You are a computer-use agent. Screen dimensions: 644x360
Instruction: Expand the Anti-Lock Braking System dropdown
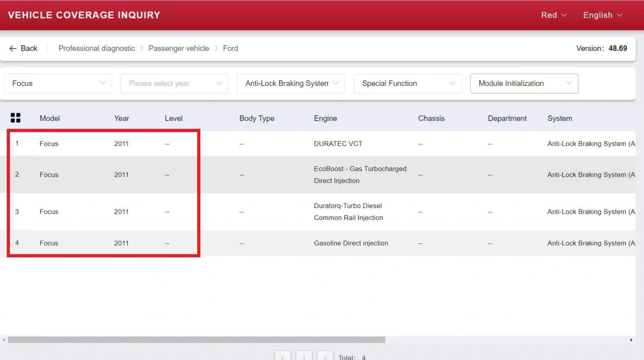click(291, 83)
